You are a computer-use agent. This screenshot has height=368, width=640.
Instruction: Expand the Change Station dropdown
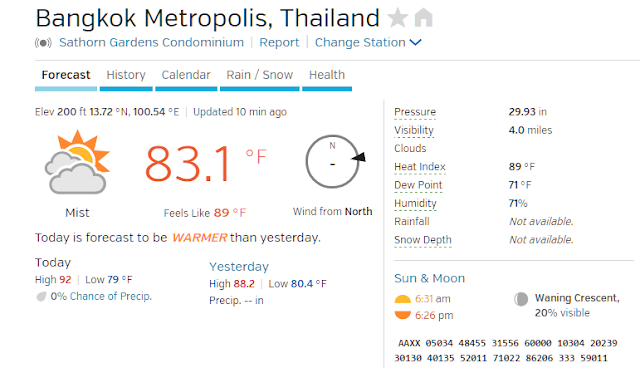[x=368, y=42]
